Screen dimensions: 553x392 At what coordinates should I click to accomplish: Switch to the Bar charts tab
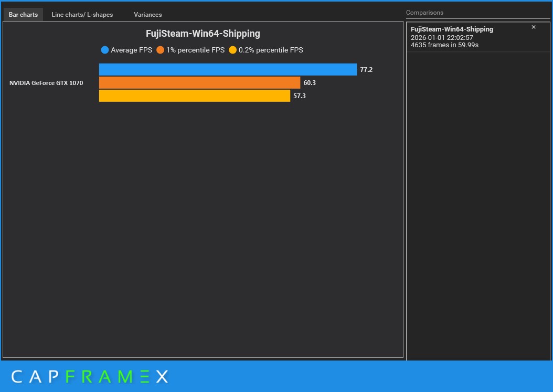(x=23, y=15)
